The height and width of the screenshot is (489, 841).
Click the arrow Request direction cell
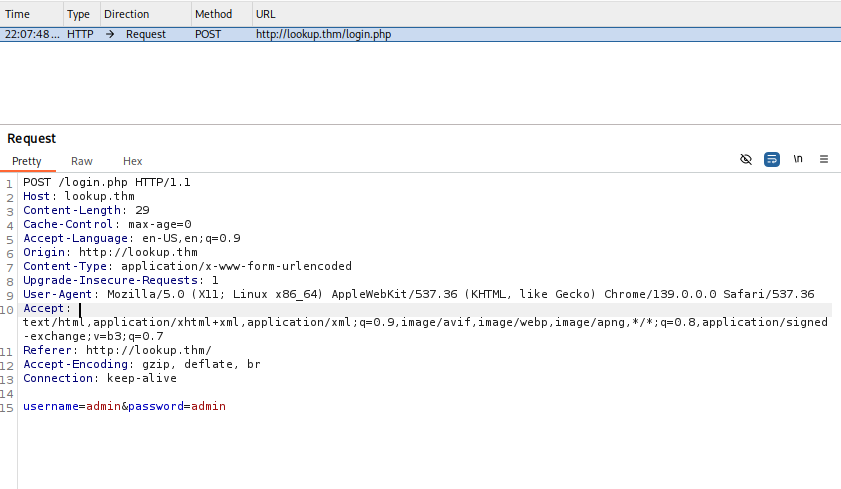(x=136, y=34)
